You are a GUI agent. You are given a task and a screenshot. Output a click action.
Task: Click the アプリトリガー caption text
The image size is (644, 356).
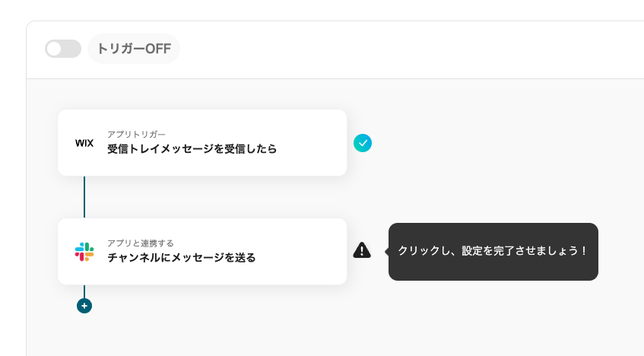tap(136, 134)
